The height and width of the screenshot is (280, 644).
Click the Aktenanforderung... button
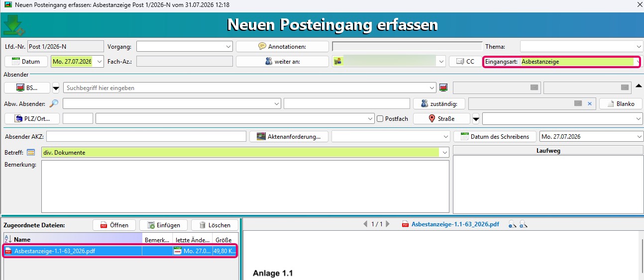click(x=289, y=136)
